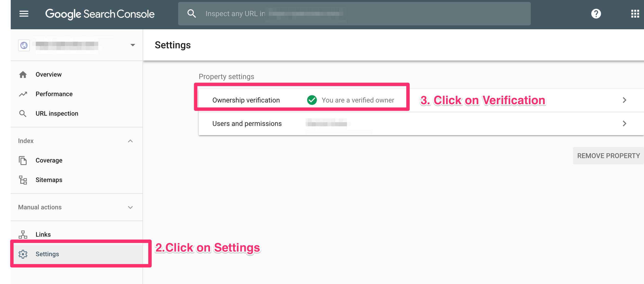This screenshot has height=284, width=644.
Task: Click the Performance graph icon
Action: [x=23, y=94]
